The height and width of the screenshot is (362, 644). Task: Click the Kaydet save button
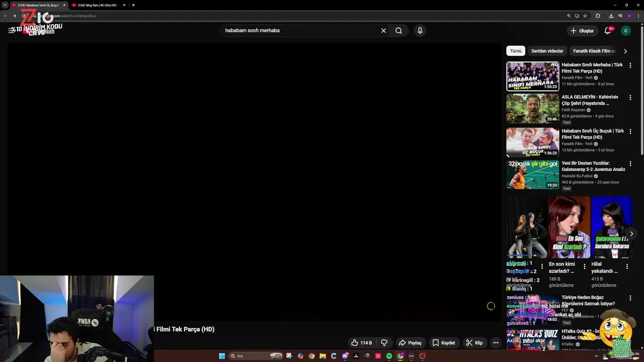tap(444, 343)
